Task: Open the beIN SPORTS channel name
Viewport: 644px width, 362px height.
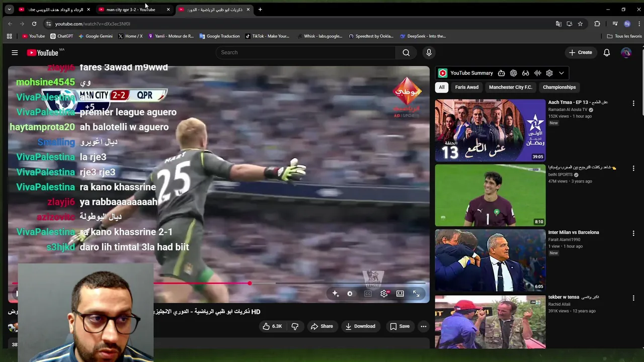Action: click(x=560, y=174)
